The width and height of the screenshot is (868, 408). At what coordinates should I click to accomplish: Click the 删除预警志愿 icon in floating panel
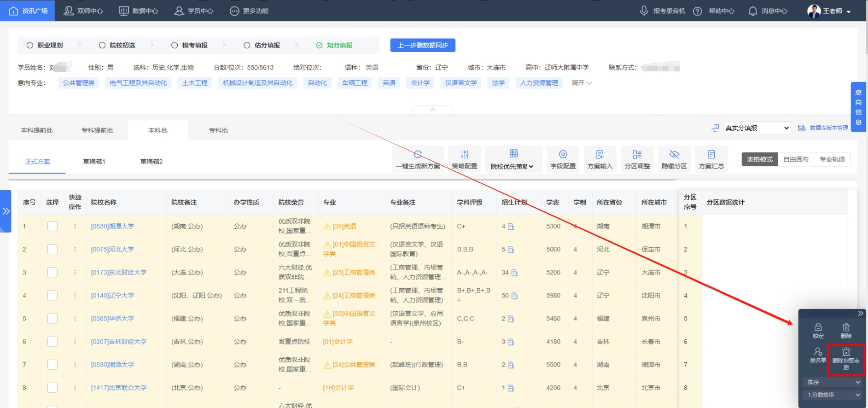pos(846,352)
